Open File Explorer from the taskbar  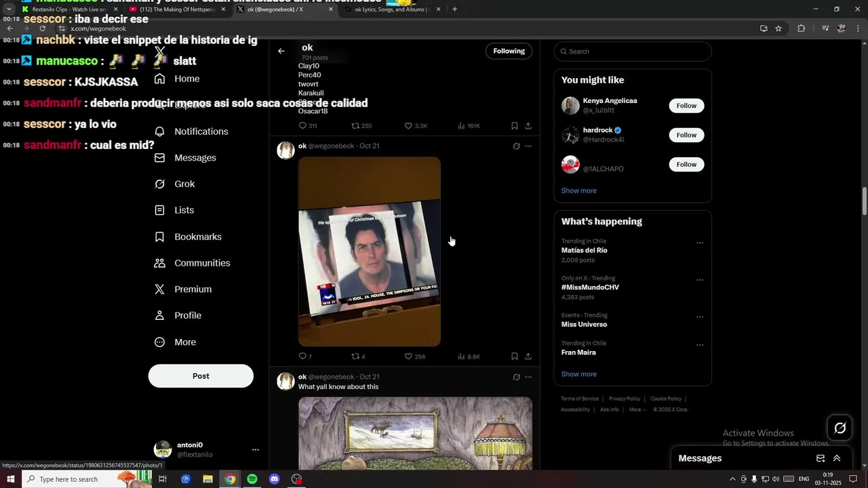208,479
